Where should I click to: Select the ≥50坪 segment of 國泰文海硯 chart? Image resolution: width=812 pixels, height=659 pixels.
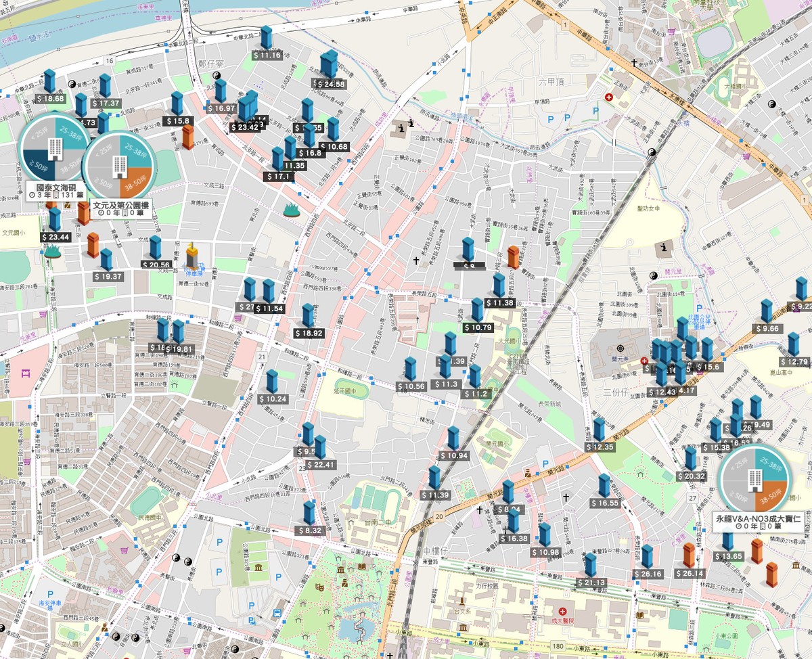pyautogui.click(x=39, y=164)
